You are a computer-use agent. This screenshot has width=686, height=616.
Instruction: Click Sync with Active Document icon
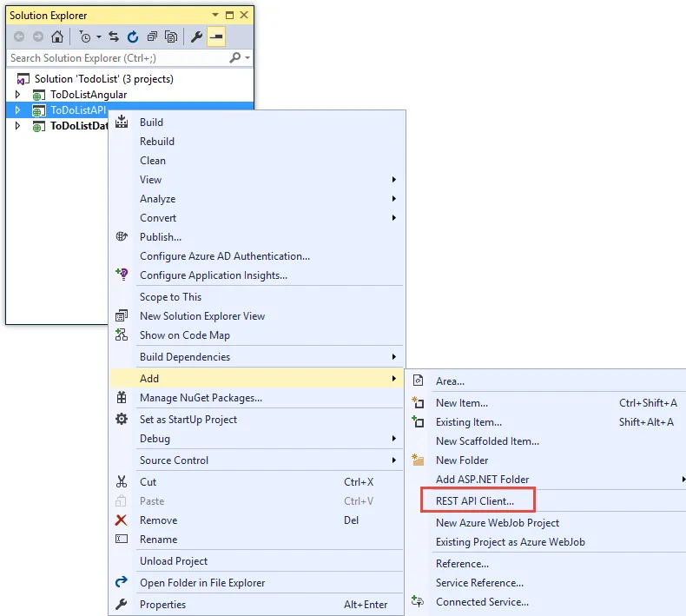(114, 36)
